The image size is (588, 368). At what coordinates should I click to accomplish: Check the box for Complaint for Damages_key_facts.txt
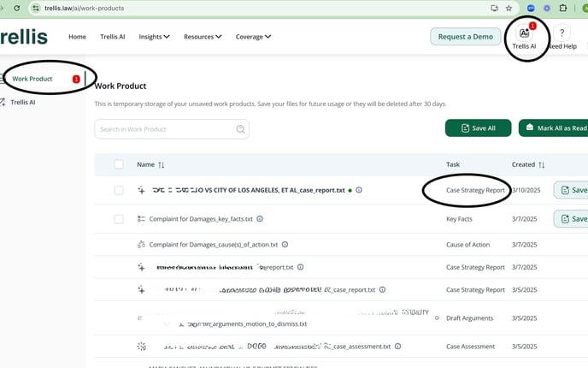(119, 219)
